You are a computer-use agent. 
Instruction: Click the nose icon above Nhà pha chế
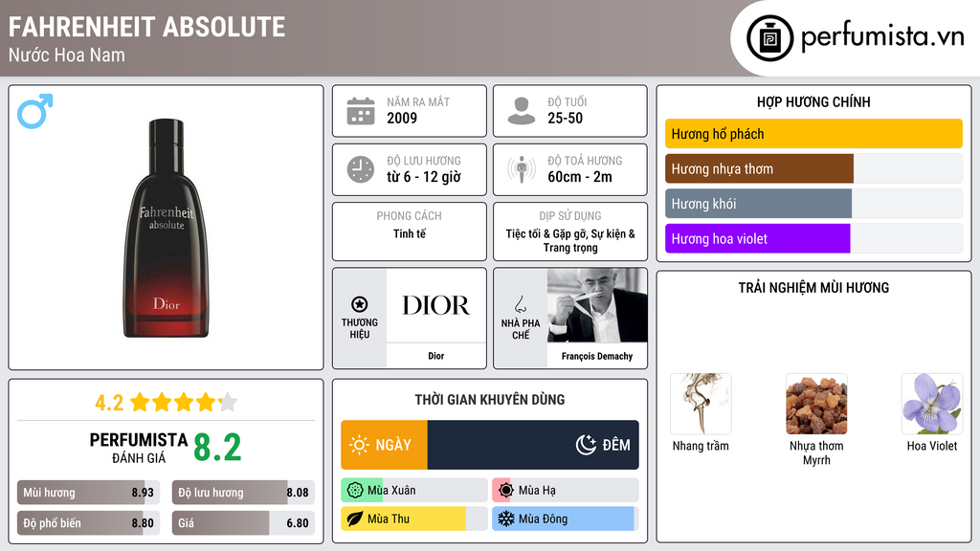520,304
